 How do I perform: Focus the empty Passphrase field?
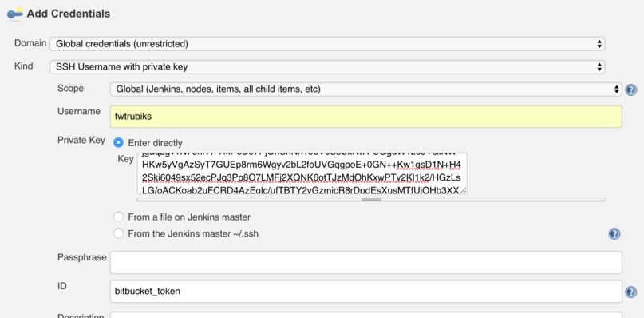pyautogui.click(x=365, y=262)
